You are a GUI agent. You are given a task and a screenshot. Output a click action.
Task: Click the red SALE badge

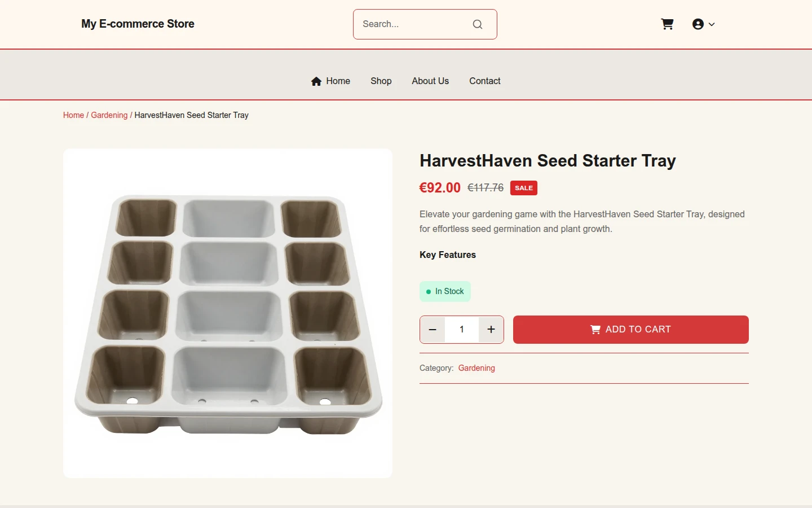pyautogui.click(x=524, y=188)
